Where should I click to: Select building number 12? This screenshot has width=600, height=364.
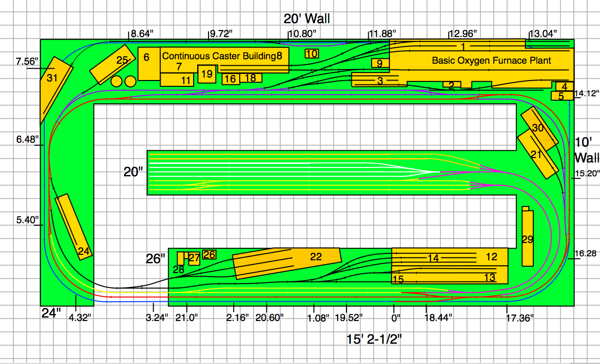click(x=491, y=257)
